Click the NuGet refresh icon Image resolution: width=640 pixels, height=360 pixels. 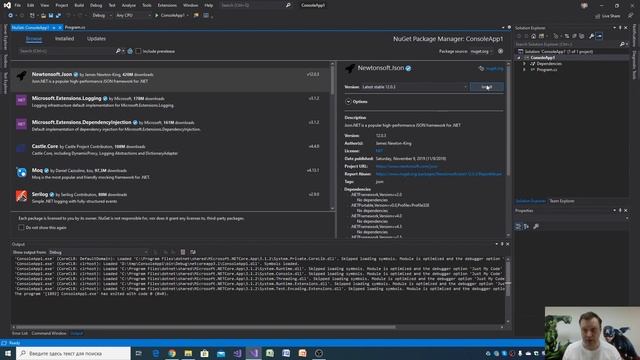[130, 51]
